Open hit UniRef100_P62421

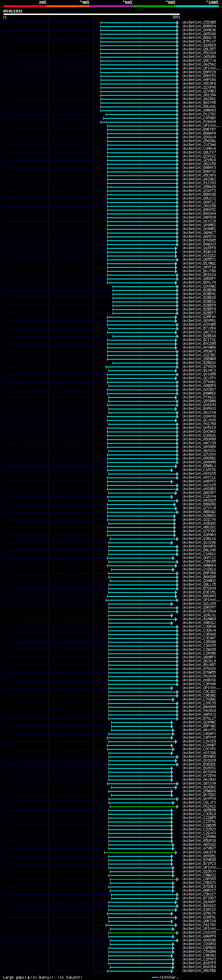[199, 806]
